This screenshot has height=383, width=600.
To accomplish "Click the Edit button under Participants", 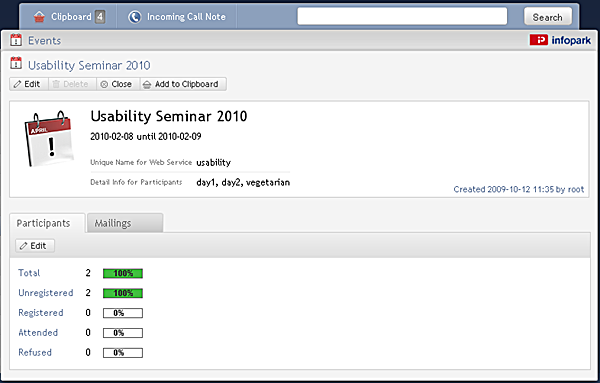I will click(x=35, y=246).
